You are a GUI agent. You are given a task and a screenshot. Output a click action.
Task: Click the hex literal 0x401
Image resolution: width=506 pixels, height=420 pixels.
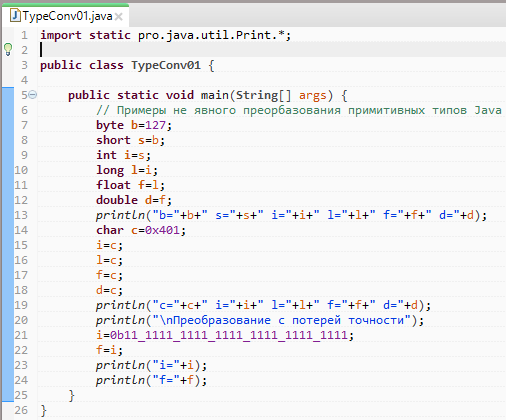pyautogui.click(x=162, y=230)
